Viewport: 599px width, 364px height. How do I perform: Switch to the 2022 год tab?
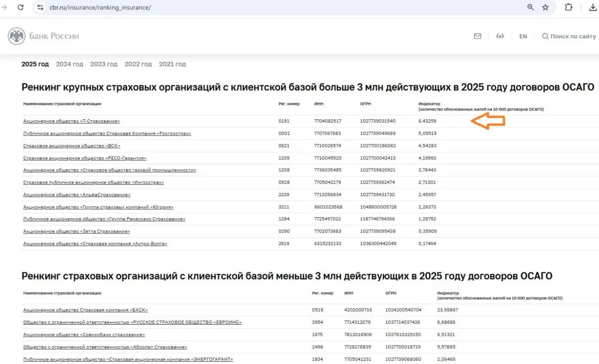(x=138, y=64)
